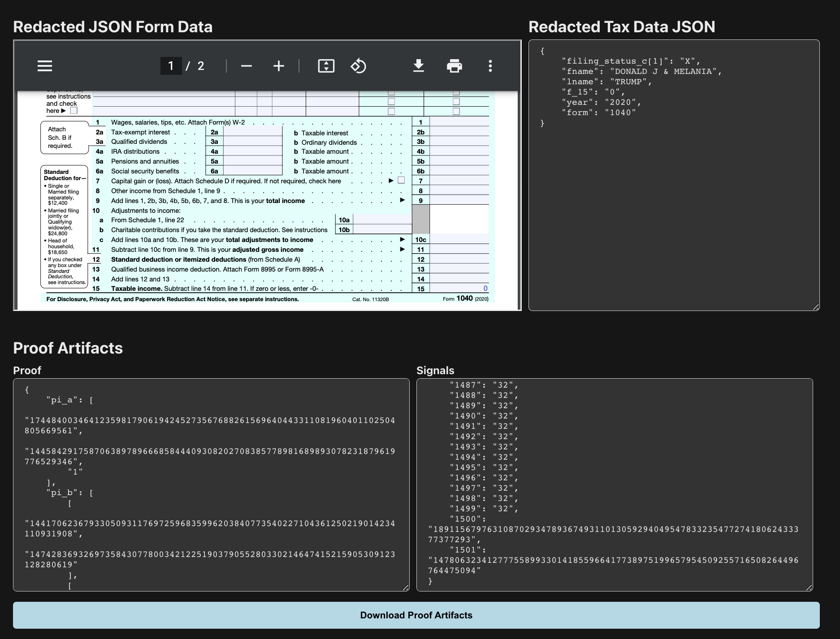840x639 pixels.
Task: Click the 3a qualified dividends field
Action: point(253,142)
